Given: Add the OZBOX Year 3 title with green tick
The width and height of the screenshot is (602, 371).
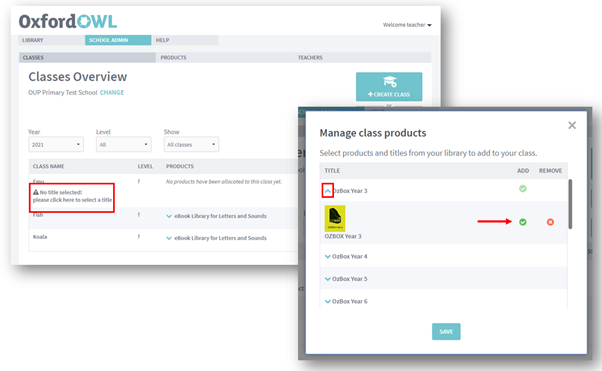Looking at the screenshot, I should [x=523, y=222].
